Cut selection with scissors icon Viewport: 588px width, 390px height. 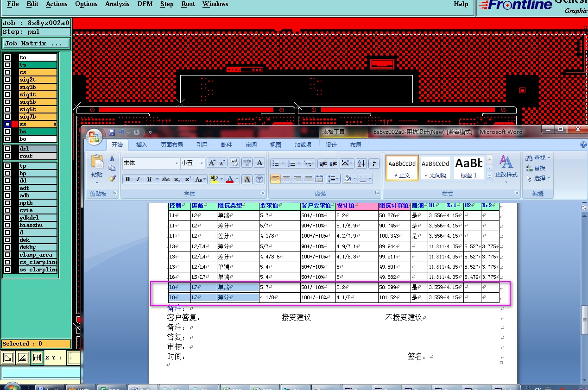(x=112, y=158)
